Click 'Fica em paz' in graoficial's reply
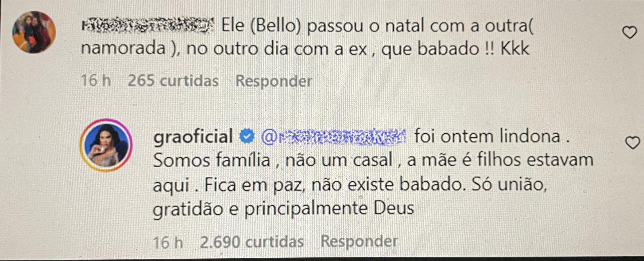644x261 pixels. pyautogui.click(x=252, y=185)
